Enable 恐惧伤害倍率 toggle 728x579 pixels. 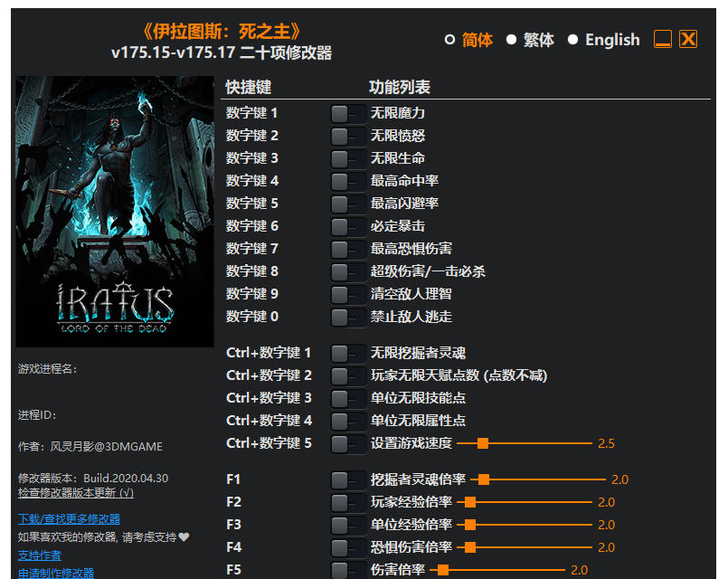point(348,548)
